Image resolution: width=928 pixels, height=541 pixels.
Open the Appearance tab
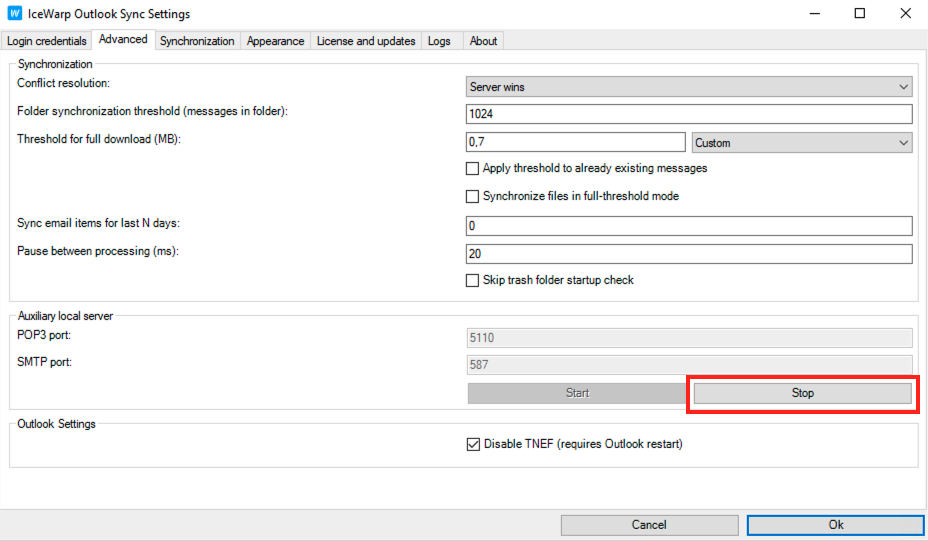(x=275, y=41)
